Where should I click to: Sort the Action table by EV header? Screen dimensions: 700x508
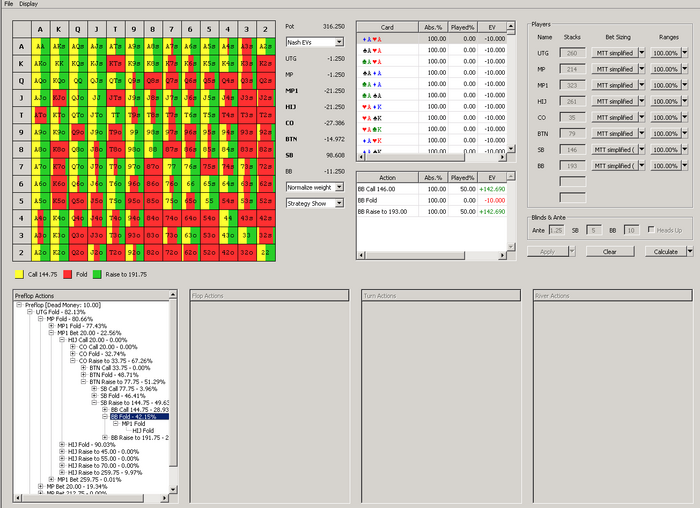point(492,177)
